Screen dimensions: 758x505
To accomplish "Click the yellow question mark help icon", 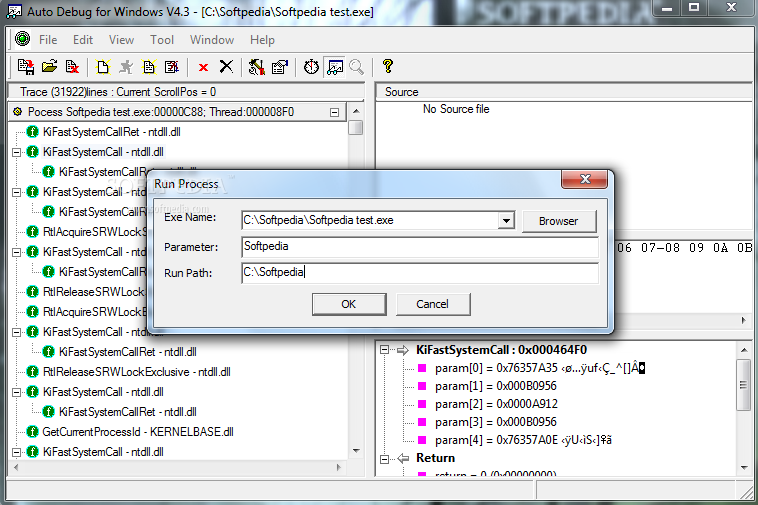I will [388, 66].
